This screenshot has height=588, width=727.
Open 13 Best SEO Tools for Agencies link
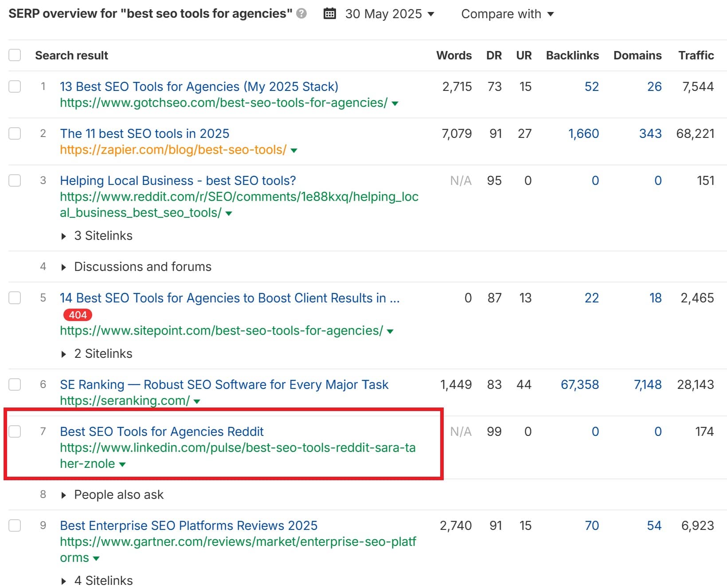pyautogui.click(x=199, y=86)
